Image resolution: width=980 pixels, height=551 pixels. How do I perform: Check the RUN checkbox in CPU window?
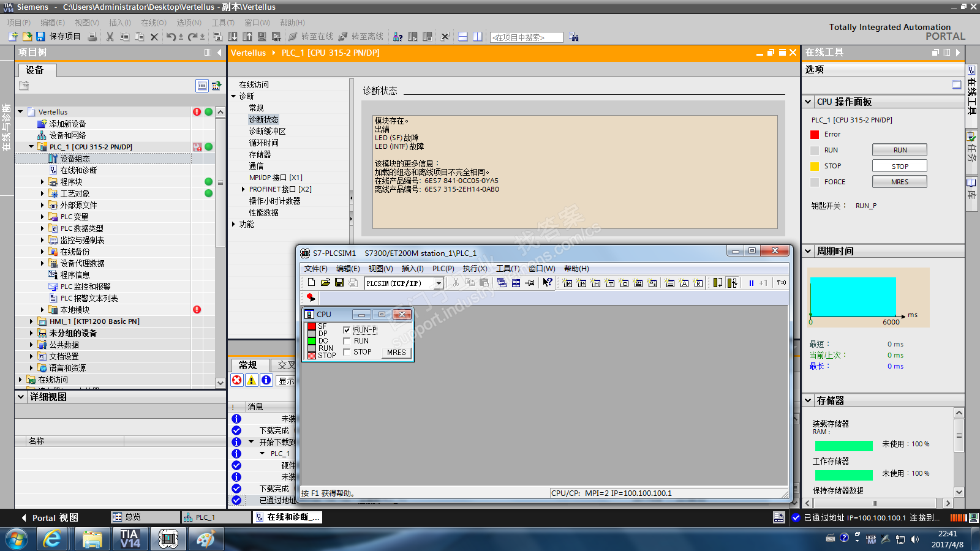tap(347, 341)
